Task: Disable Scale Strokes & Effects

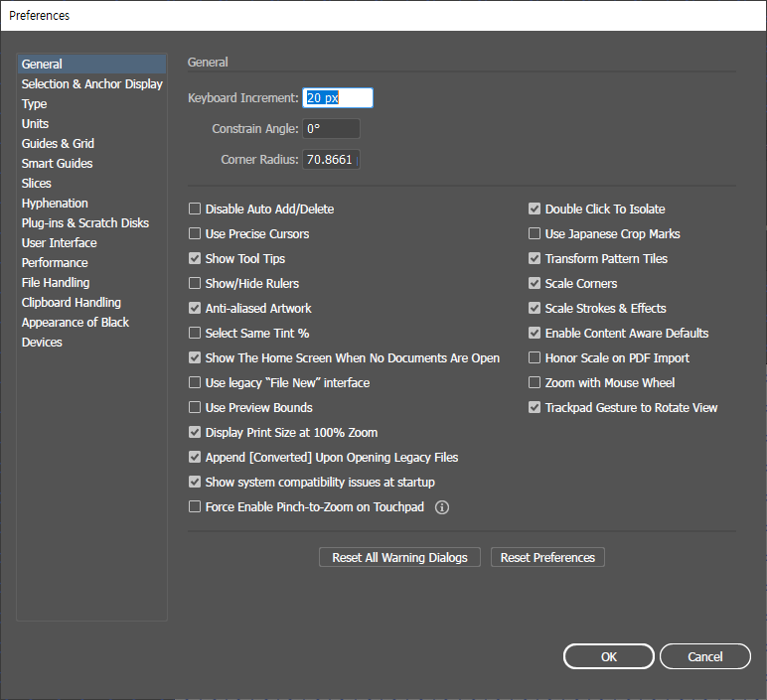Action: (x=535, y=309)
